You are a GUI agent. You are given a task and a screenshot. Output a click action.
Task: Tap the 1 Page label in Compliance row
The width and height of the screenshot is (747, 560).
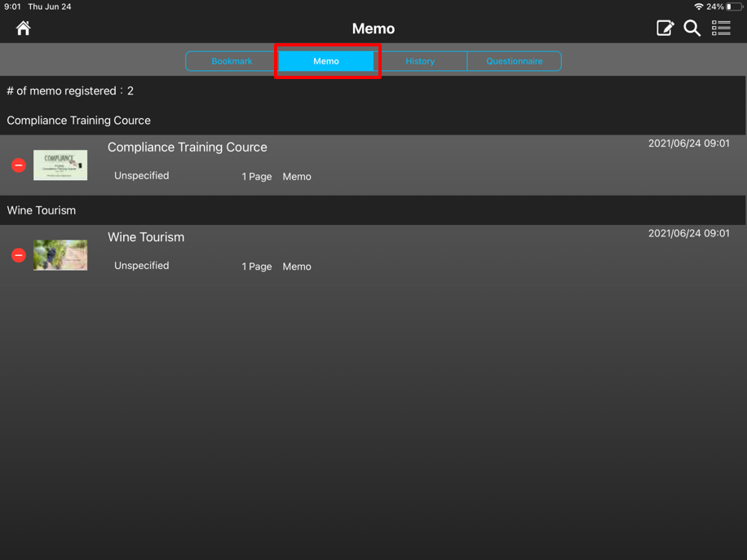pyautogui.click(x=256, y=177)
